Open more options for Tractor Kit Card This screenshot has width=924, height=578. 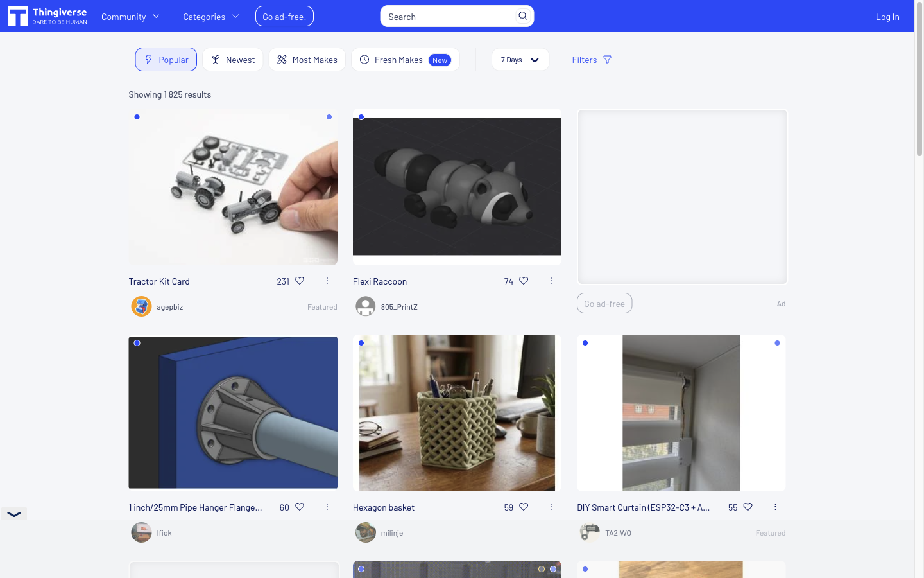pyautogui.click(x=327, y=281)
